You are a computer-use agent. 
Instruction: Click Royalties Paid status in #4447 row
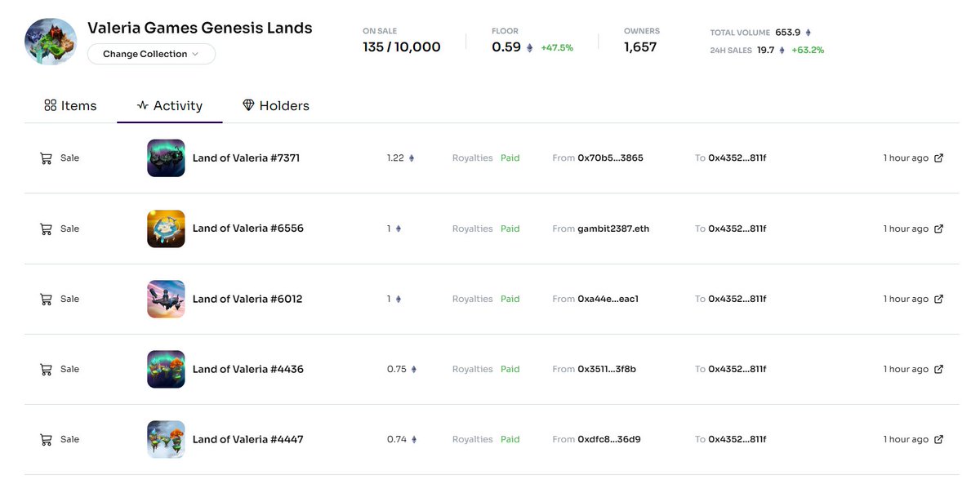486,439
